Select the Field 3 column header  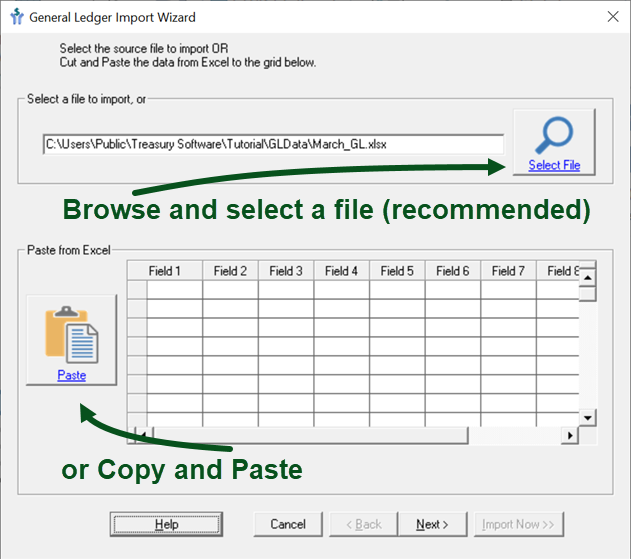tap(286, 271)
